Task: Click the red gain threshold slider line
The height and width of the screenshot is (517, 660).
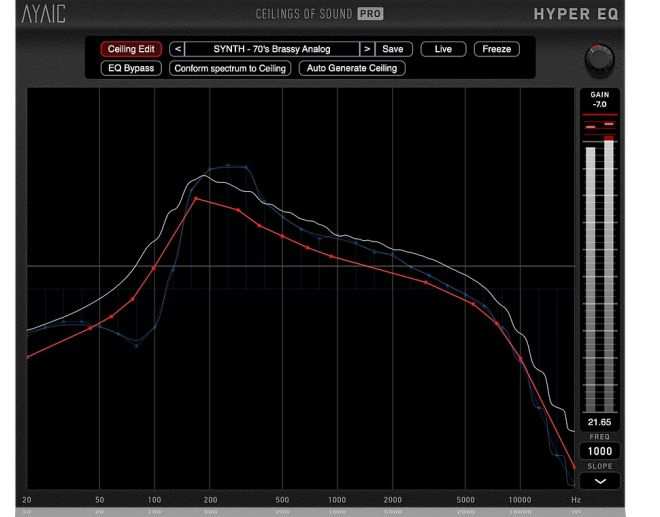Action: tap(599, 115)
